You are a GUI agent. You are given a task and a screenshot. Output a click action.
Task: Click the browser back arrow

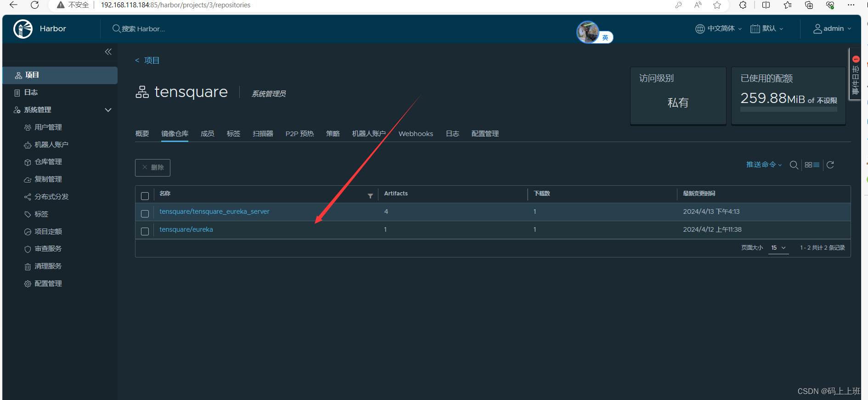13,5
